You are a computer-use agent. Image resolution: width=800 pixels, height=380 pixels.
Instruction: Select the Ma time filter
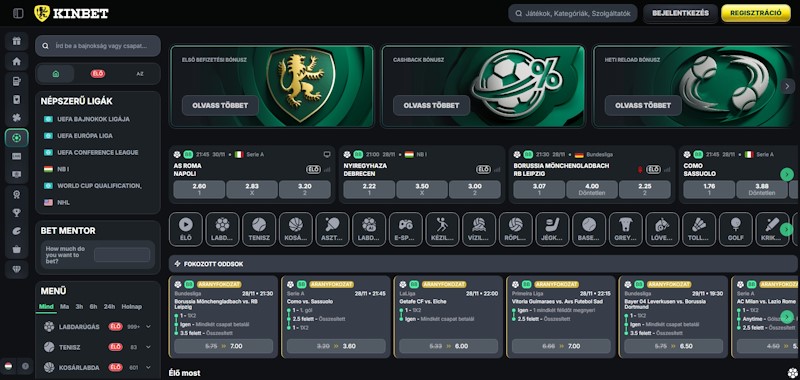[64, 307]
